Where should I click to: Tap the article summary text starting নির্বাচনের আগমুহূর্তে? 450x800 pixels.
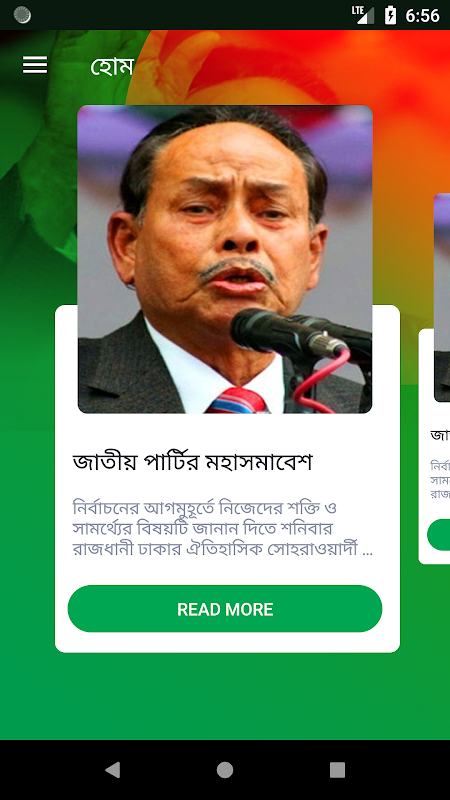click(222, 529)
